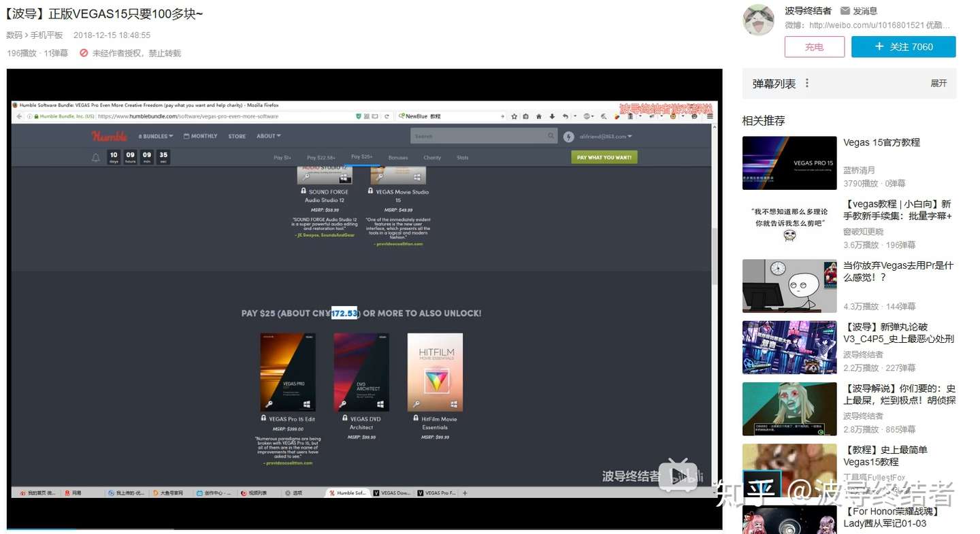Open the ABOUT dropdown on Humble
The width and height of the screenshot is (980, 534).
(x=269, y=136)
